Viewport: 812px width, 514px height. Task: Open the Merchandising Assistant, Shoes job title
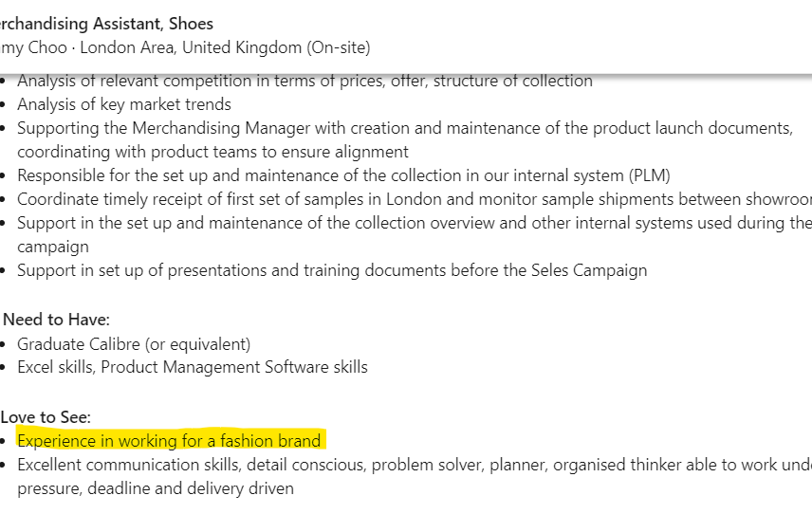[x=106, y=24]
